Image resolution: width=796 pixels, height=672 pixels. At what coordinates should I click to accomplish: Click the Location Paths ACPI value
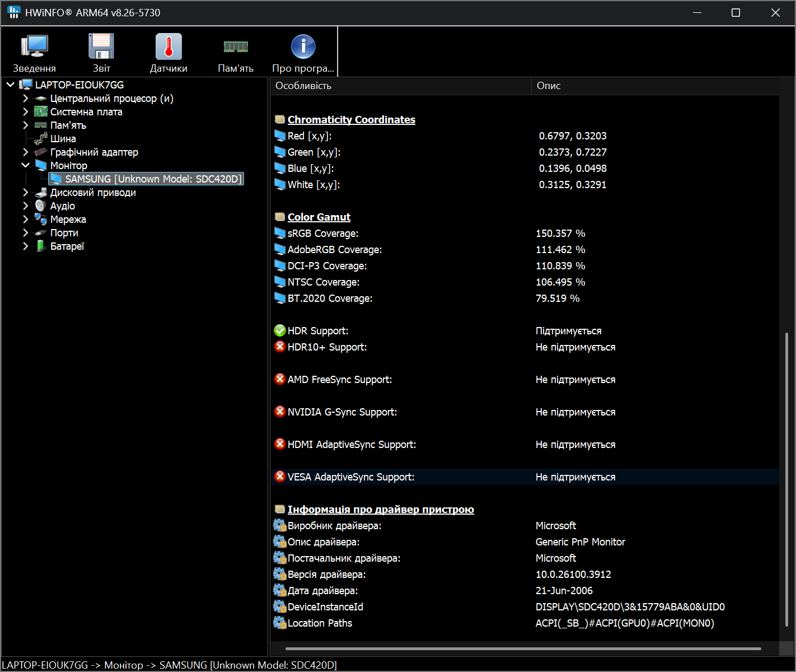(x=625, y=623)
